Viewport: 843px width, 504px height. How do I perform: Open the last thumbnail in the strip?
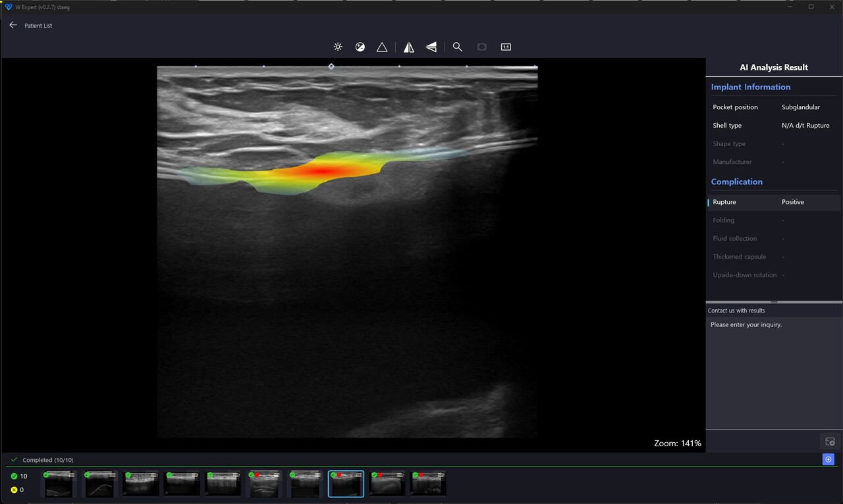click(429, 484)
